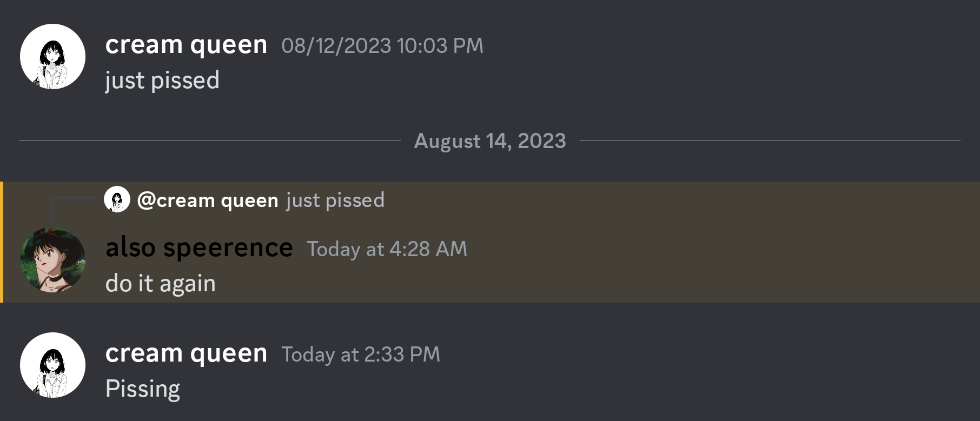Click the yellow mention bar on highlighted message
This screenshot has height=421, width=980.
tap(2, 242)
